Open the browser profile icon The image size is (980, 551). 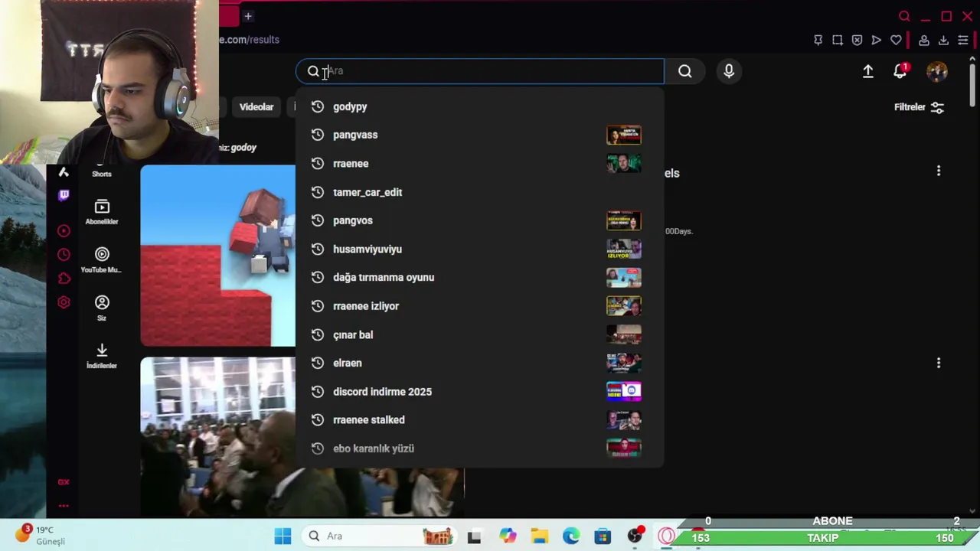pyautogui.click(x=924, y=40)
